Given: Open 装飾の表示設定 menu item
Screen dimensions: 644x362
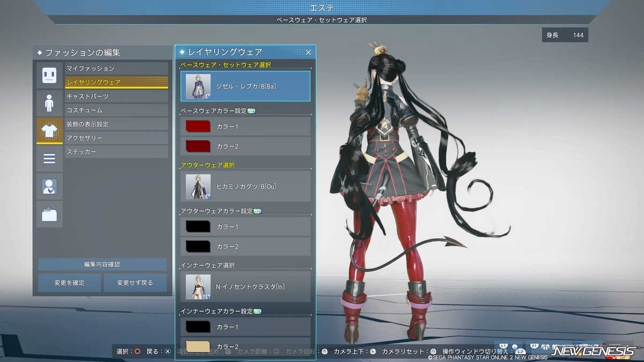Looking at the screenshot, I should coord(116,124).
